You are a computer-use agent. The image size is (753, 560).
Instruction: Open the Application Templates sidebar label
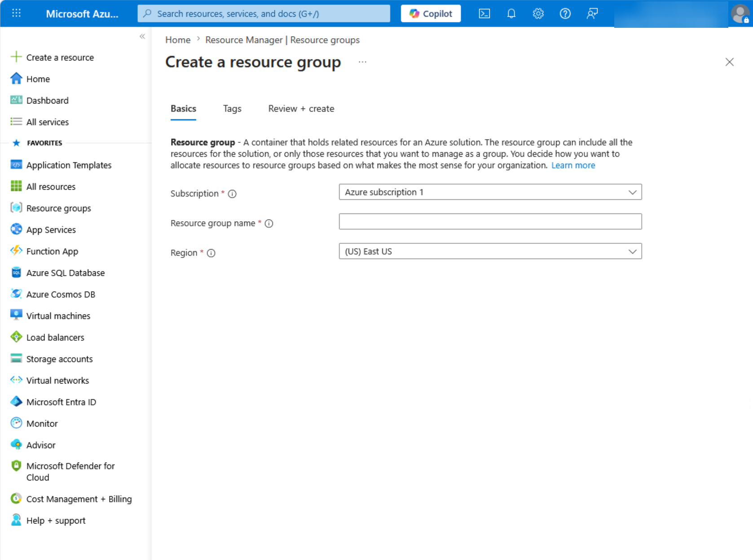click(69, 165)
